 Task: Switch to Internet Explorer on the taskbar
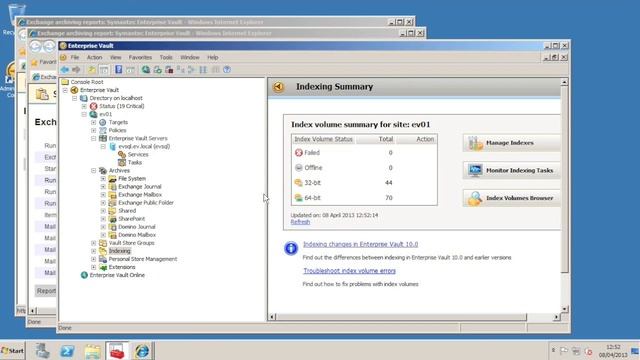142,351
